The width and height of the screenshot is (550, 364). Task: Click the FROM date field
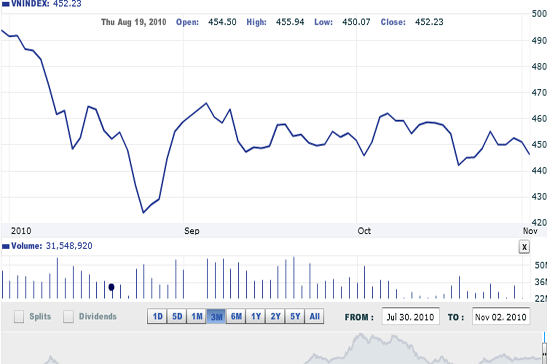click(x=410, y=317)
